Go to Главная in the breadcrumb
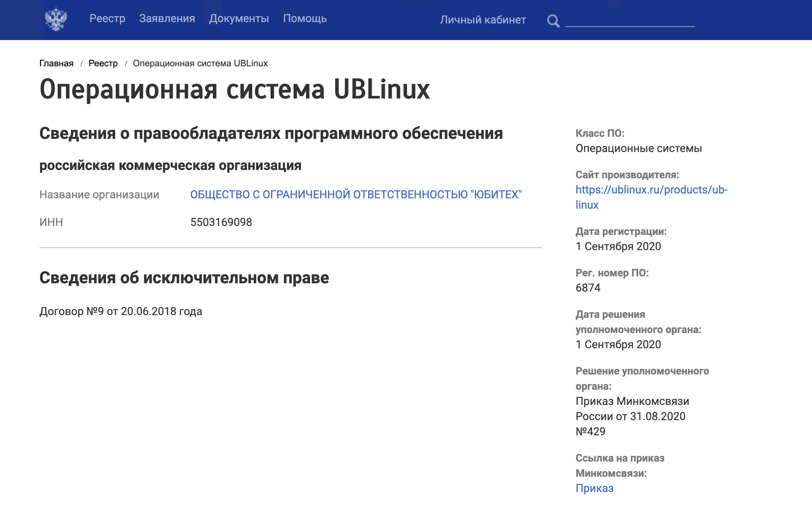The image size is (812, 512). [x=56, y=63]
